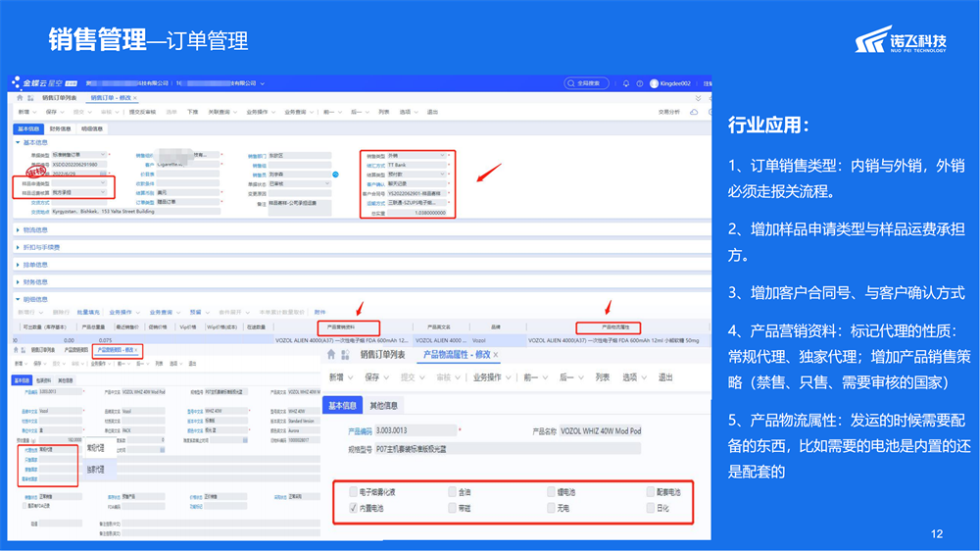This screenshot has width=980, height=551.
Task: Select the blue 基本信息 tab in sales order
Action: [28, 128]
